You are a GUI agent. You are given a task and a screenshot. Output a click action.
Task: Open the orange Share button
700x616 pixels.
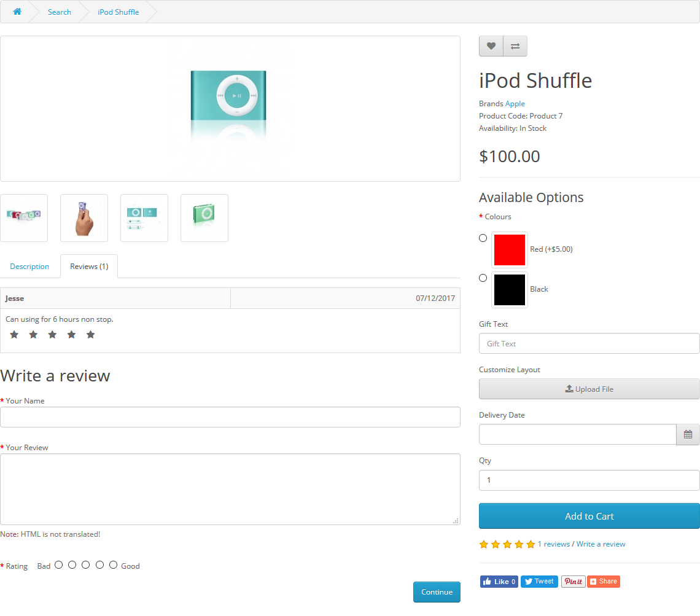[604, 581]
